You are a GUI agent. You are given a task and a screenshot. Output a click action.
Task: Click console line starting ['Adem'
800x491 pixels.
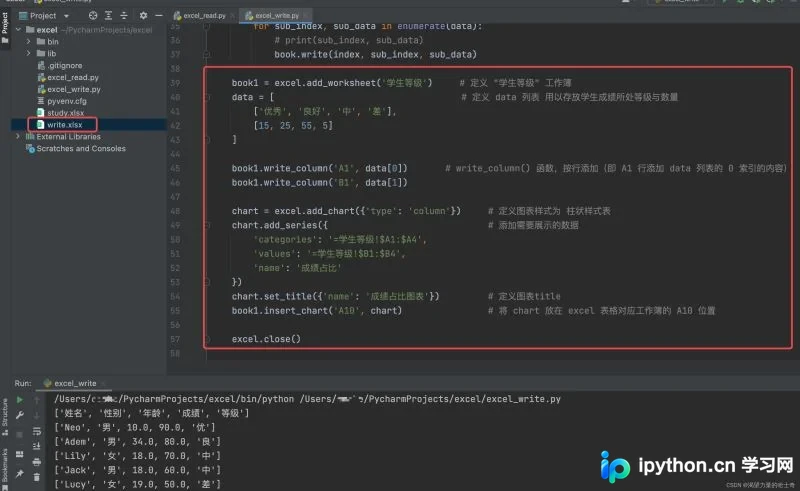(x=138, y=441)
